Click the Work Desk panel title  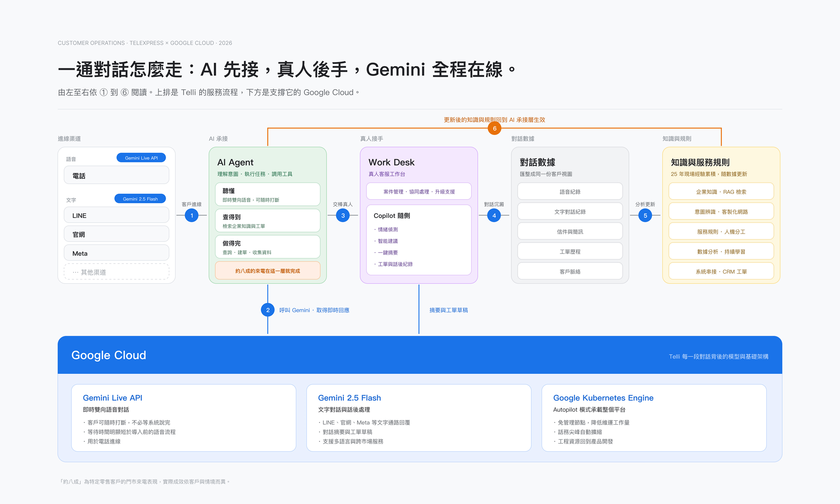[391, 162]
